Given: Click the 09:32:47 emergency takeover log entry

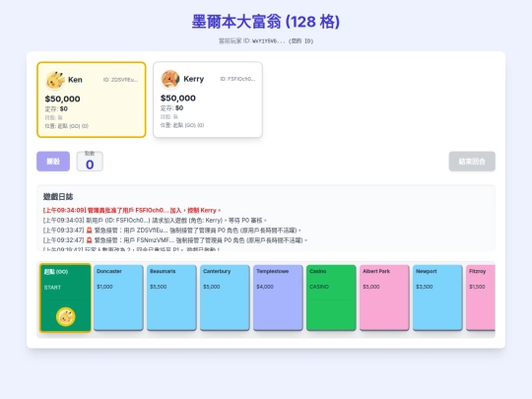Looking at the screenshot, I should [175, 240].
